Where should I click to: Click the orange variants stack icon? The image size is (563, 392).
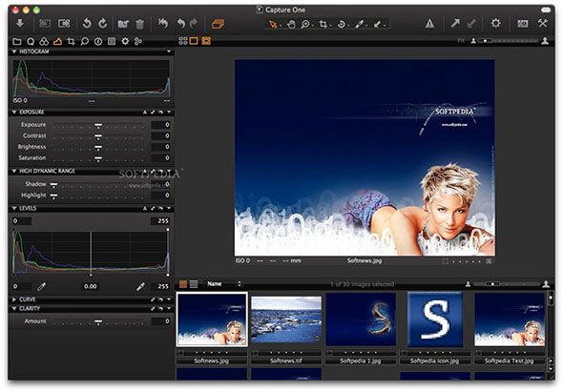click(218, 24)
